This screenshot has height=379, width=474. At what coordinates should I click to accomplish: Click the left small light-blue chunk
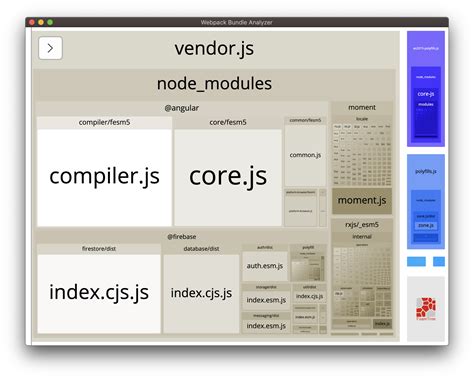pyautogui.click(x=416, y=262)
